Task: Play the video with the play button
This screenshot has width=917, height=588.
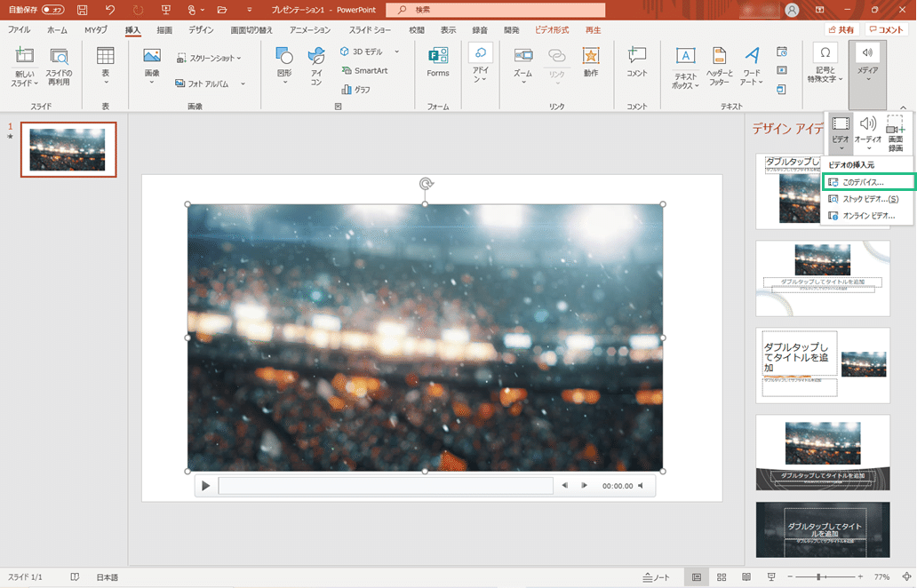Action: click(x=205, y=486)
